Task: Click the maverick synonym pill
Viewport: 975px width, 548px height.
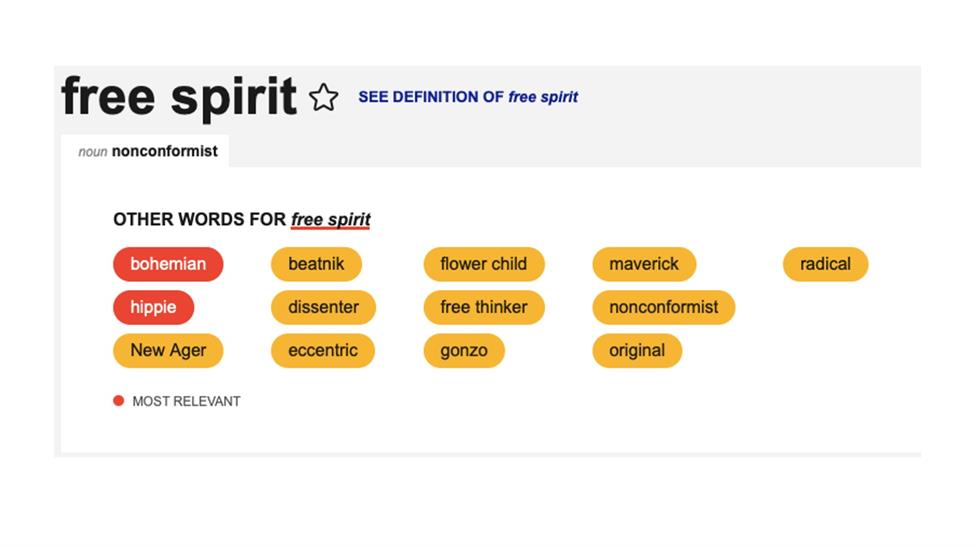Action: [644, 264]
